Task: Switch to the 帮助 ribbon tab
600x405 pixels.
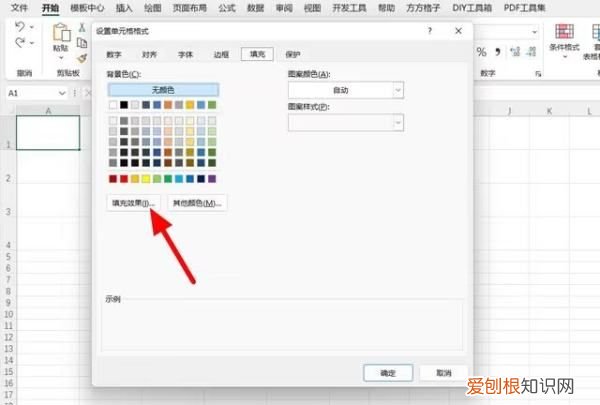Action: pyautogui.click(x=386, y=8)
